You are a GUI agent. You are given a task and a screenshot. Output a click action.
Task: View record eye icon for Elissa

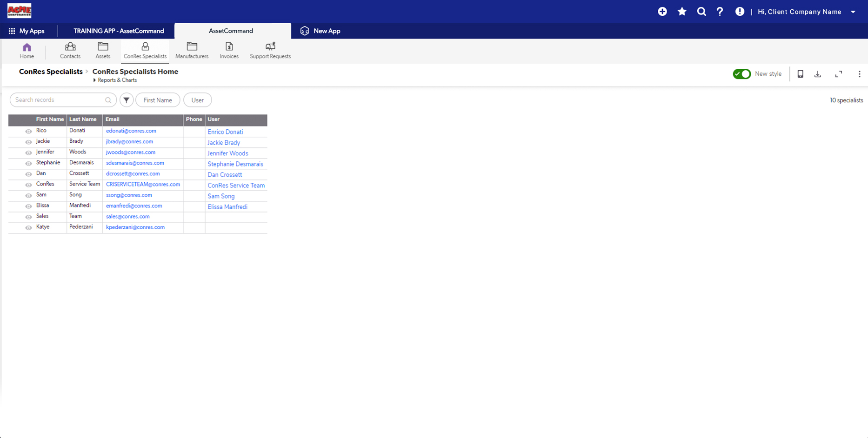28,206
